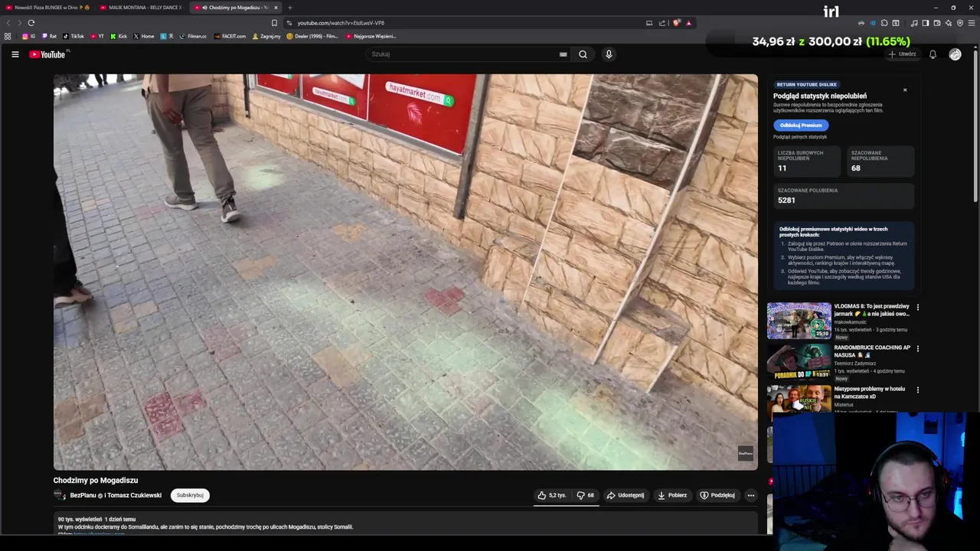
Task: Click the address bar URL
Action: (341, 23)
